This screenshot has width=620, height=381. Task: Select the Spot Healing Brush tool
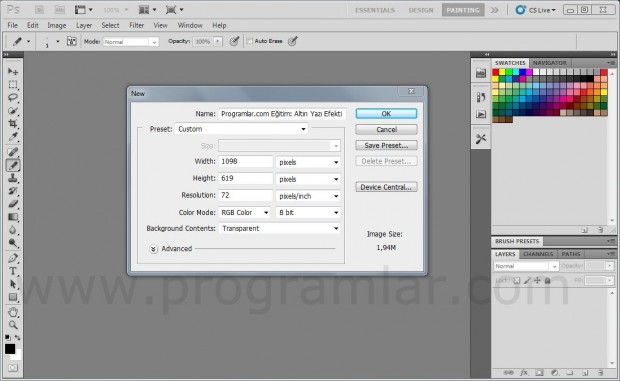(13, 152)
